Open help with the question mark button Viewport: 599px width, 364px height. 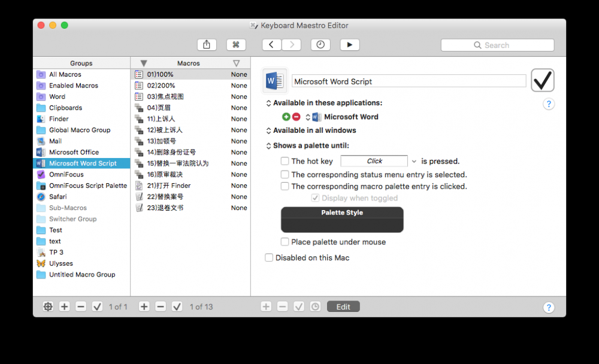(x=549, y=104)
